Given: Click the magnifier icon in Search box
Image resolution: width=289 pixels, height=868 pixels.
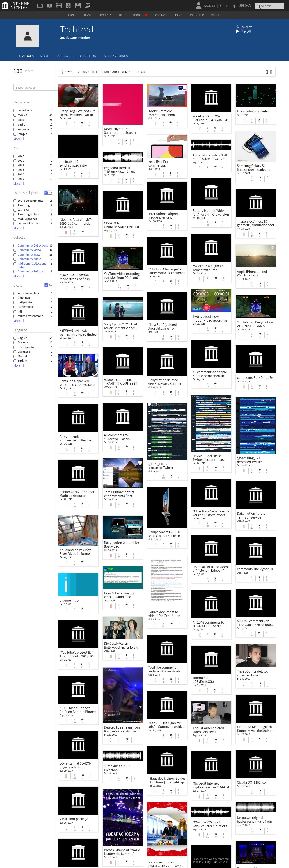Looking at the screenshot, I should coord(258,6).
